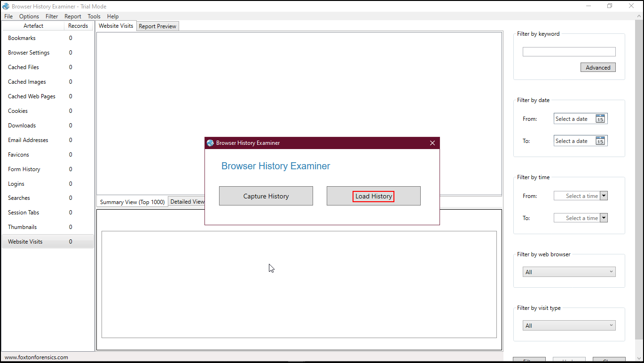
Task: Open the Tools menu
Action: [x=94, y=16]
